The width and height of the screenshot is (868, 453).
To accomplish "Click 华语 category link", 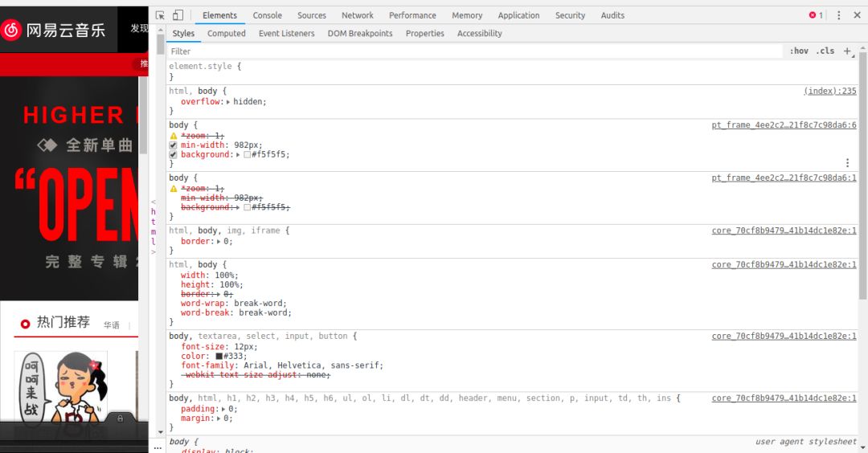I will (111, 325).
